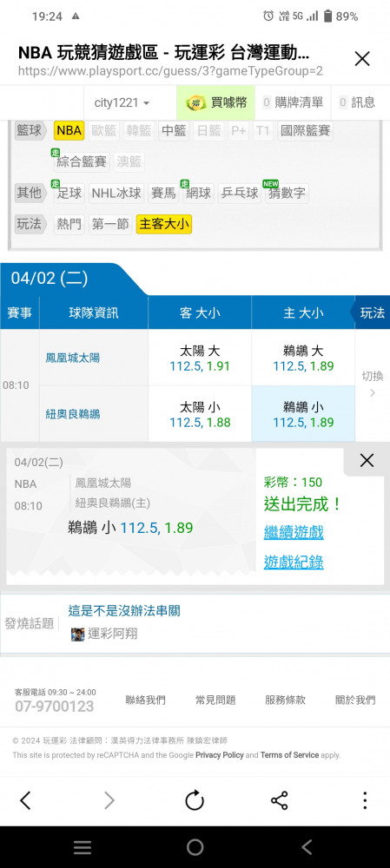Open the 遊戲紀錄 link

pos(294,562)
